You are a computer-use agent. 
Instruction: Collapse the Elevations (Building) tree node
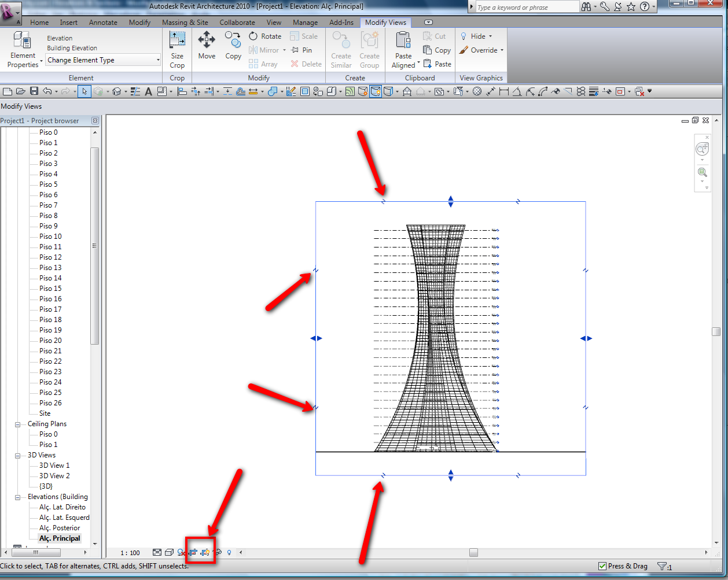pyautogui.click(x=18, y=497)
